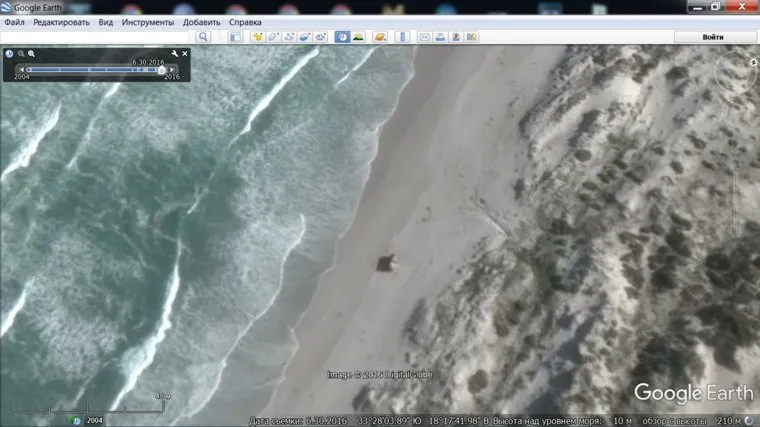Click the ruler measurement tool
This screenshot has height=427, width=760.
pos(403,37)
